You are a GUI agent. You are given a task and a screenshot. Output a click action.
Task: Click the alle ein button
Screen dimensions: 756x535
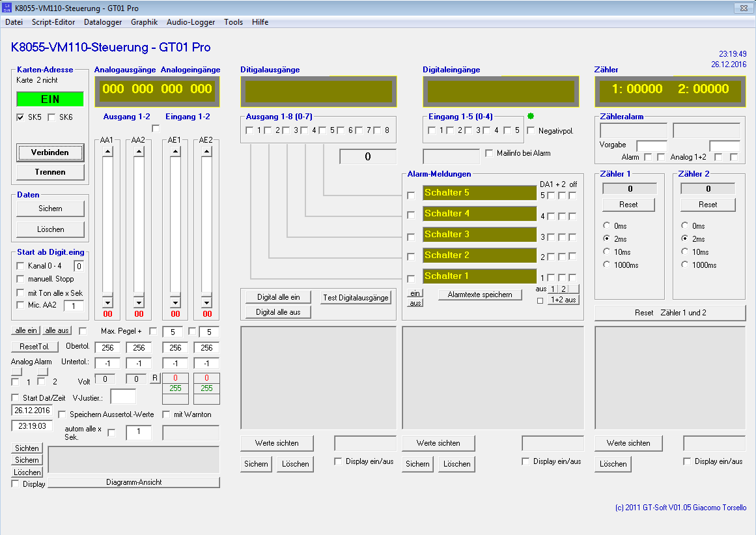[x=25, y=330]
